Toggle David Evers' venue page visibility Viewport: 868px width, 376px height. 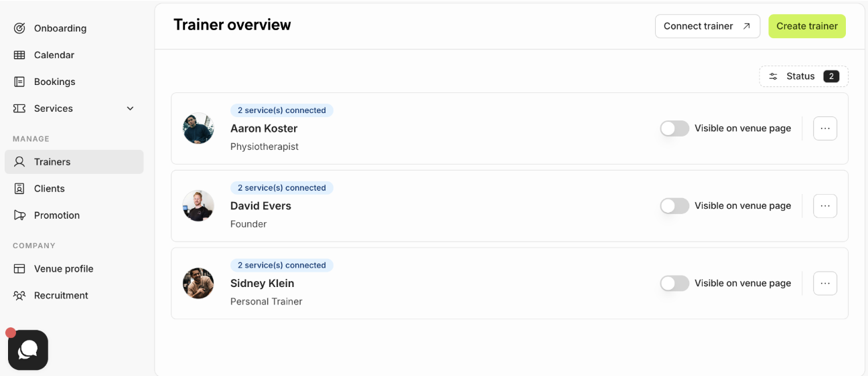[674, 206]
